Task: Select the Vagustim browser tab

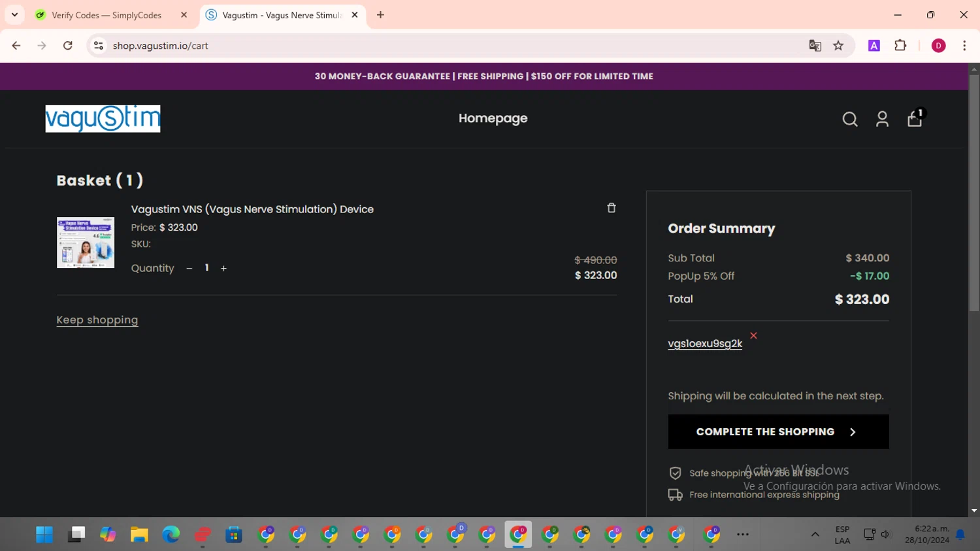Action: pyautogui.click(x=282, y=15)
